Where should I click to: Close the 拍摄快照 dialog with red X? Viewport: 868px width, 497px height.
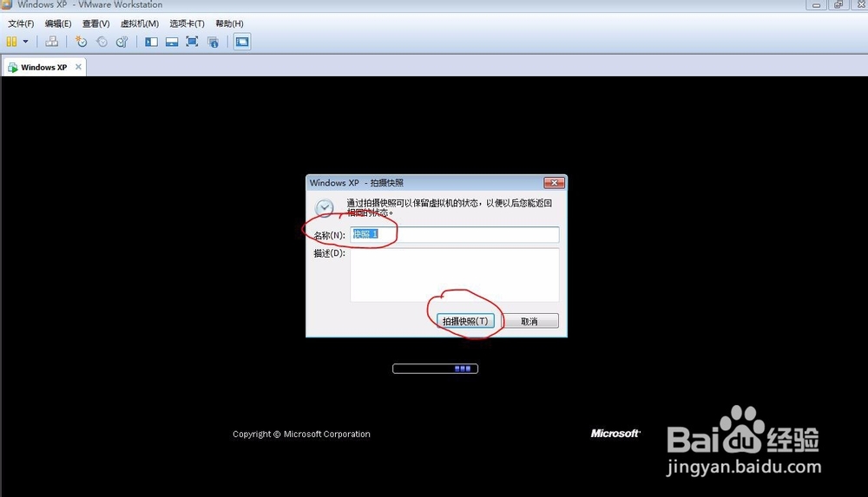click(x=554, y=183)
